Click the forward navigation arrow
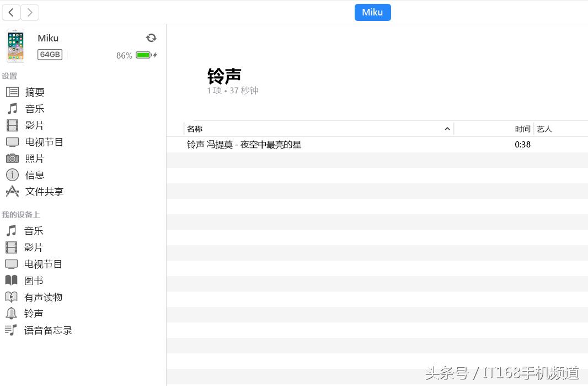Viewport: 588px width, 386px height. (x=29, y=12)
